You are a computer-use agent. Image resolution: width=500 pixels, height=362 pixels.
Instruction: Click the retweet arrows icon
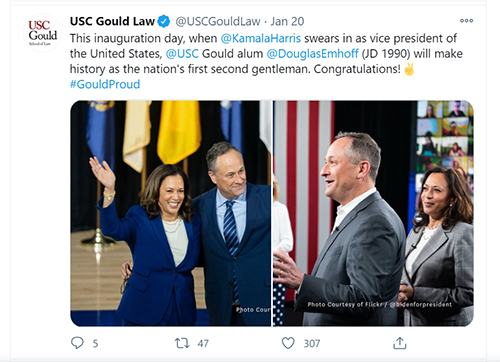click(182, 343)
